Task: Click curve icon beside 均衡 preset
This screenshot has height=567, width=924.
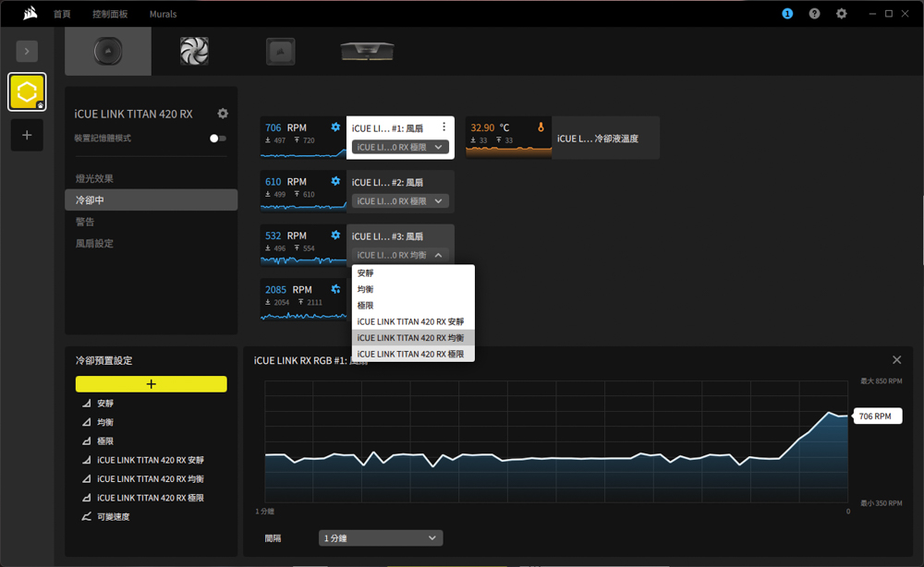Action: pyautogui.click(x=87, y=422)
